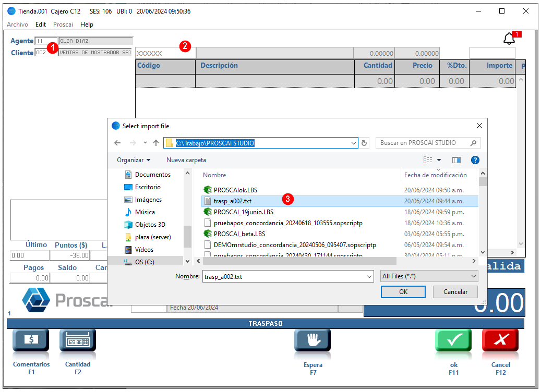Select PROSCAI_beta.LBS file icon
Screen dimensions: 541x392
(208, 234)
